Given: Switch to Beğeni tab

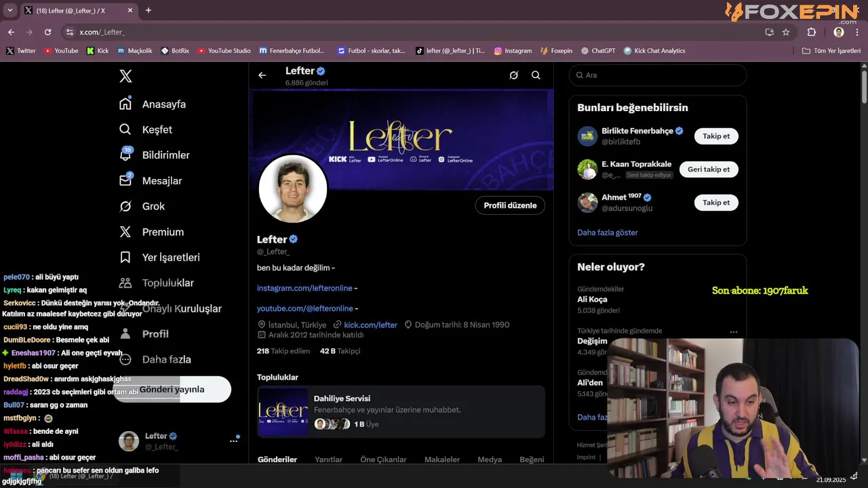Looking at the screenshot, I should 532,460.
